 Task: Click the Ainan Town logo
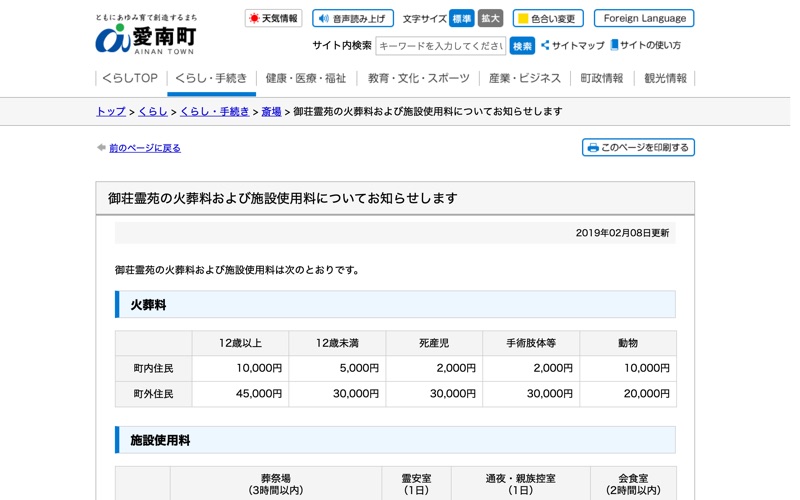pos(146,35)
